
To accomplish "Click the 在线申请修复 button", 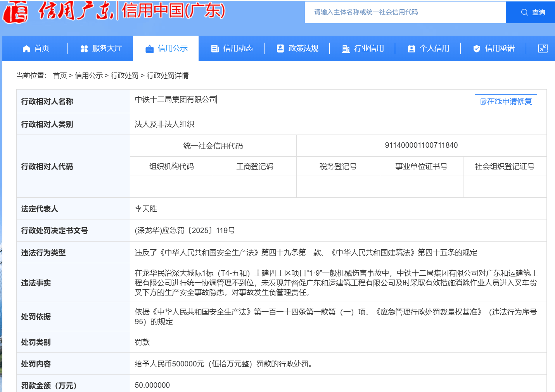I will click(x=506, y=101).
